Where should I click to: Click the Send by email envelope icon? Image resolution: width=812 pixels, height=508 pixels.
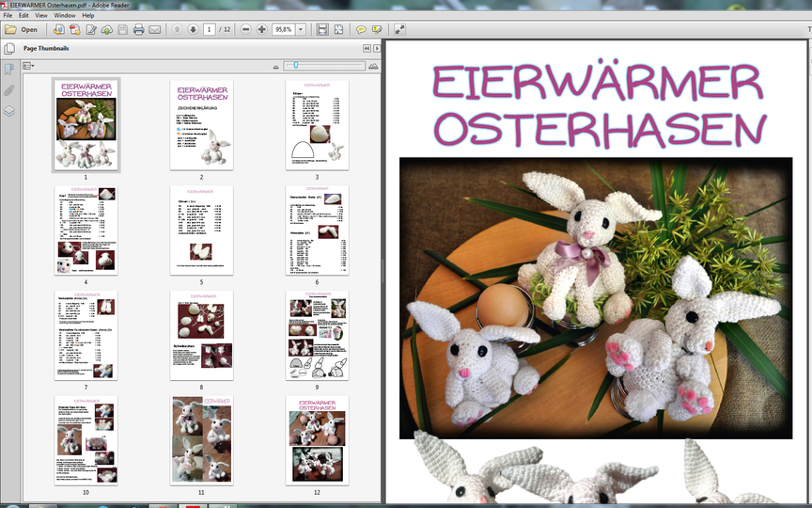click(155, 29)
